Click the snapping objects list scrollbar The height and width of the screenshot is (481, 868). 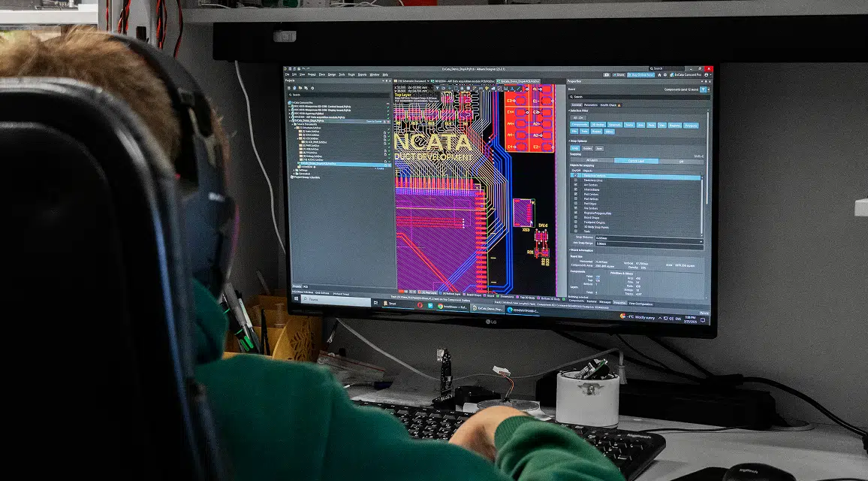tap(702, 205)
